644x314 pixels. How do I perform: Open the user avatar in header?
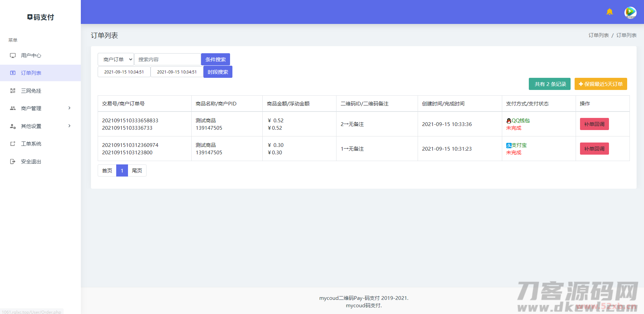(630, 12)
